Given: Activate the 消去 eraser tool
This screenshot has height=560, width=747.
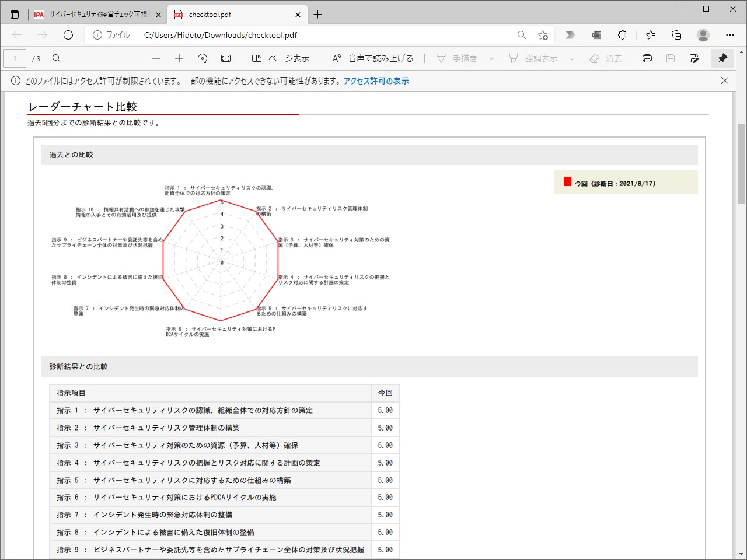Looking at the screenshot, I should (x=606, y=58).
